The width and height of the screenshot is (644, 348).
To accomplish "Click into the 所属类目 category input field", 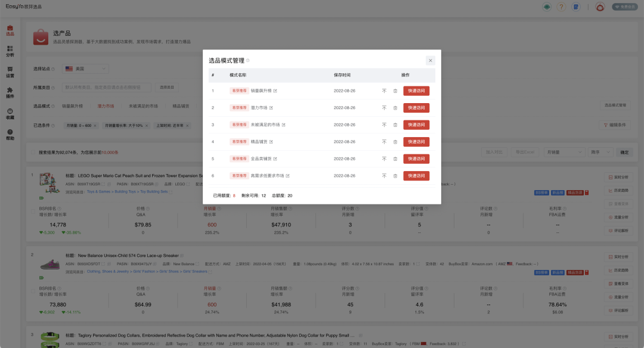I will tap(107, 88).
